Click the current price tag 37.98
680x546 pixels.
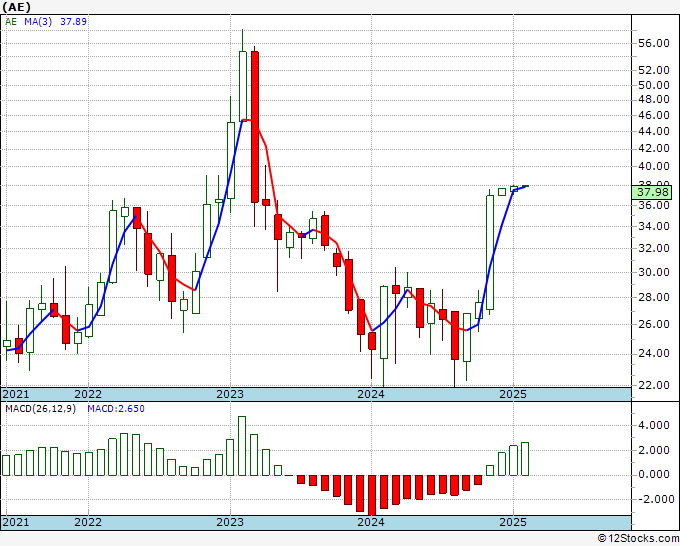coord(651,192)
